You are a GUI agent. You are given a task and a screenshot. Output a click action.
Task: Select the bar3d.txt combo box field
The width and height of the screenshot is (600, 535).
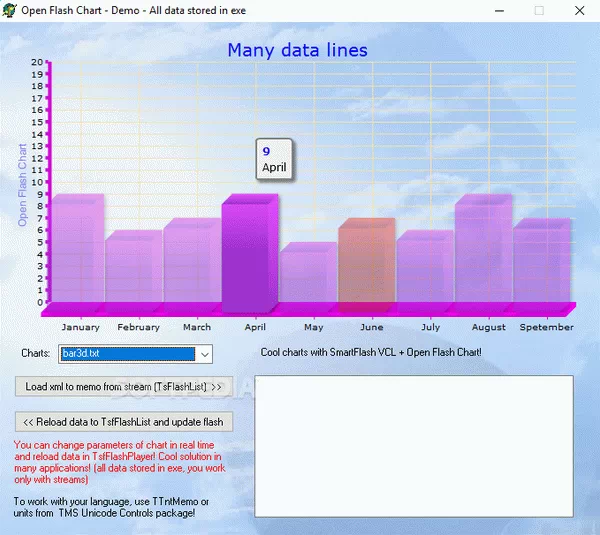point(127,354)
